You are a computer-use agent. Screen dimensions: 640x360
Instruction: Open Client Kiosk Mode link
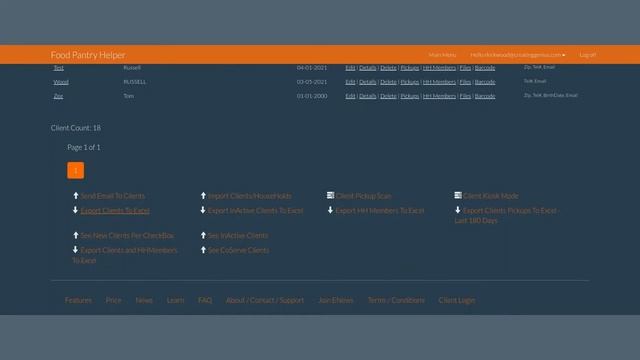click(x=491, y=196)
